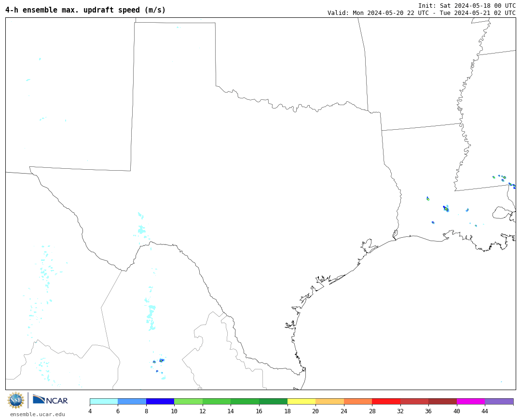Screen dimensions: 521x420
Task: Select the light cyan 4-6 color swatch
Action: pyautogui.click(x=104, y=401)
